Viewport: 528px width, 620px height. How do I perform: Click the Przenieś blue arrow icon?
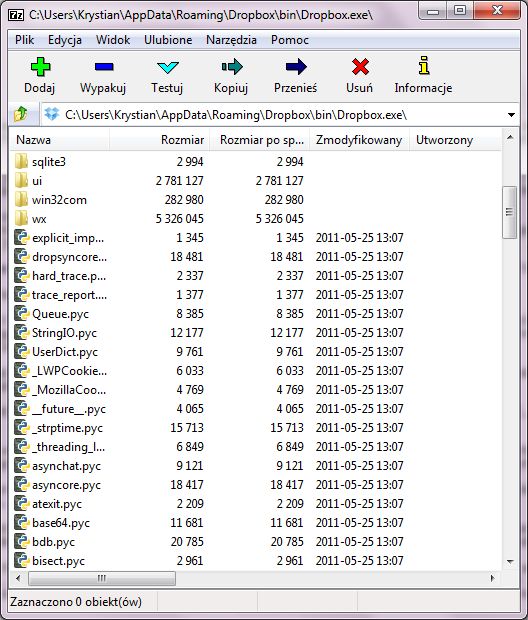(x=296, y=66)
